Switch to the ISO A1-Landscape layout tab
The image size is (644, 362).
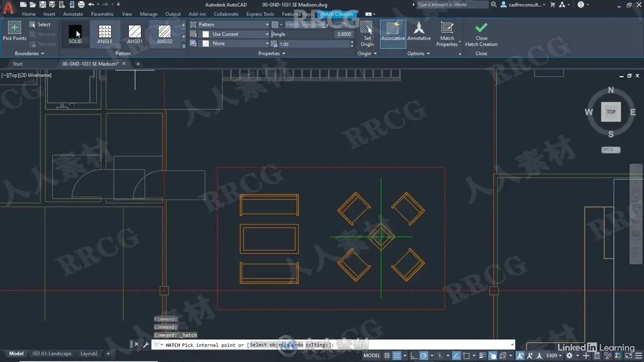pyautogui.click(x=52, y=353)
